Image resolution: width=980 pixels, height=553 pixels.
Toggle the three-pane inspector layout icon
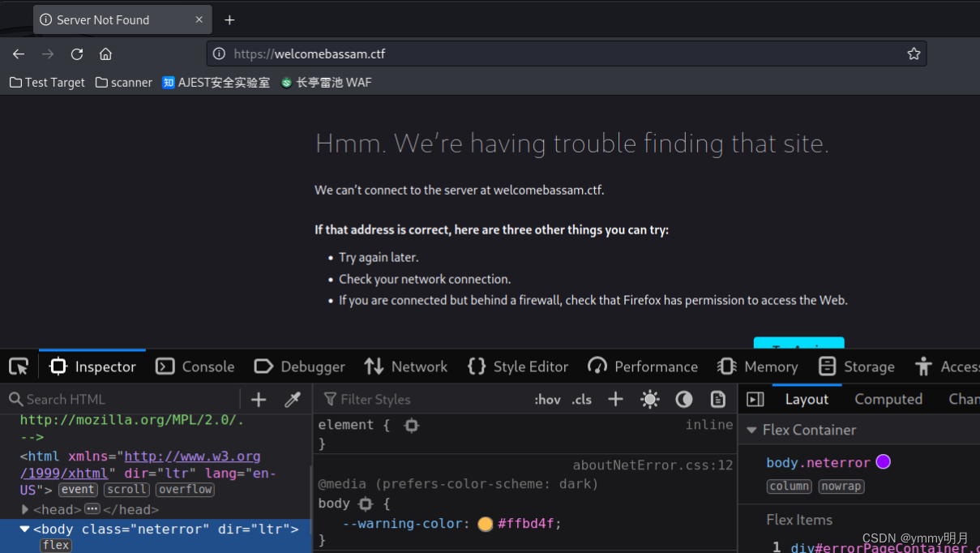click(x=755, y=399)
